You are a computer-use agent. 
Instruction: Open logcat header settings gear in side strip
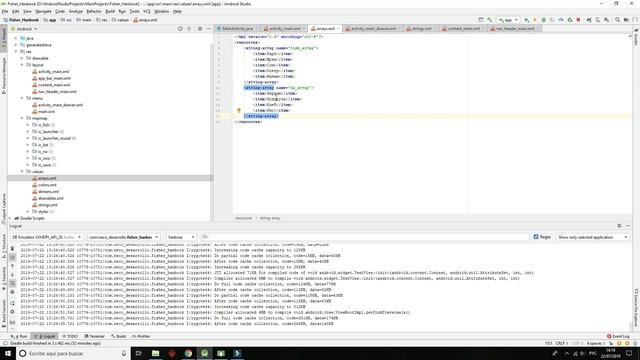(x=12, y=312)
